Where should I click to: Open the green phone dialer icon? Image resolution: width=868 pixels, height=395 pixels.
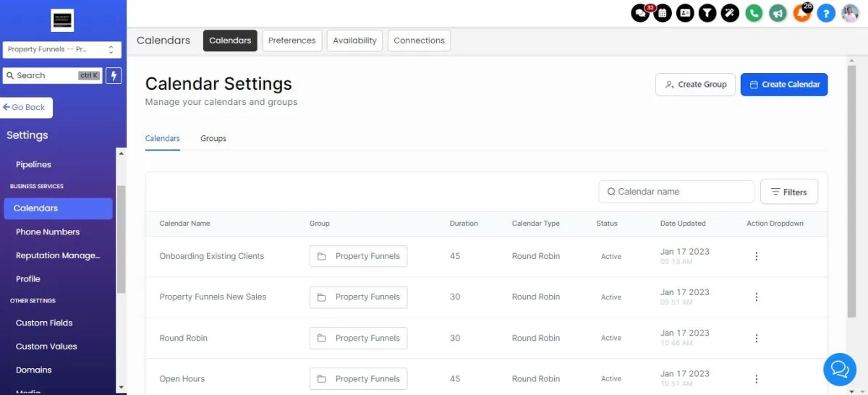[x=754, y=13]
